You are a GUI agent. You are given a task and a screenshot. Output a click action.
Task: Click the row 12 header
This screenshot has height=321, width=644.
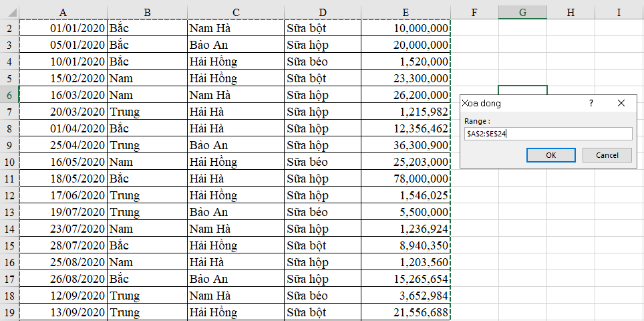pyautogui.click(x=9, y=195)
